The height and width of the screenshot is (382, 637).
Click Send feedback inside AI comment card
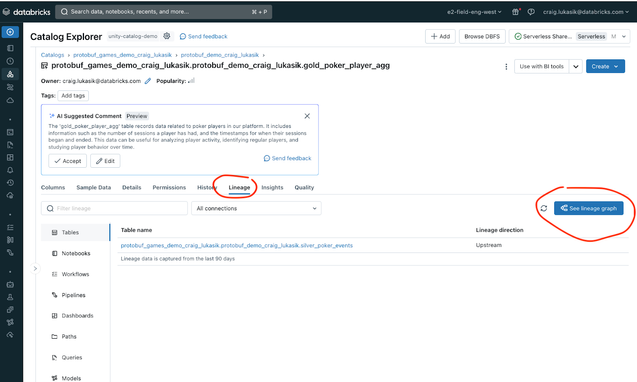(287, 158)
